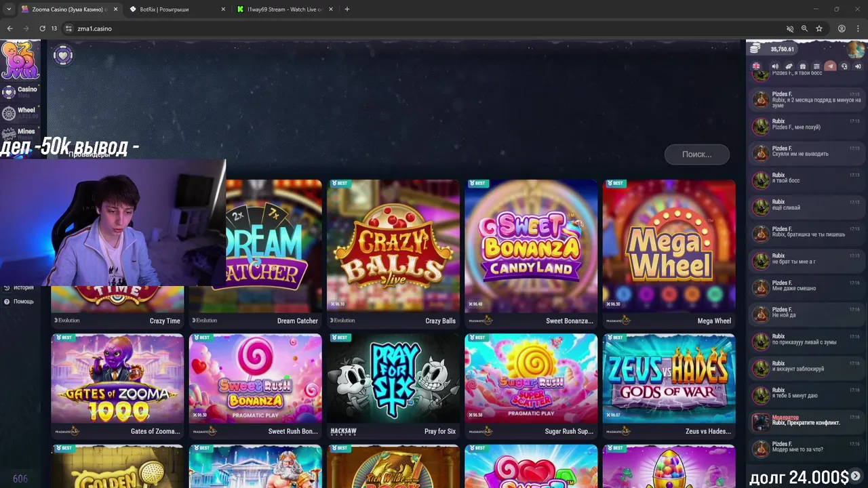Open the browser zoom magnifier icon
This screenshot has width=868, height=488.
pyautogui.click(x=804, y=28)
